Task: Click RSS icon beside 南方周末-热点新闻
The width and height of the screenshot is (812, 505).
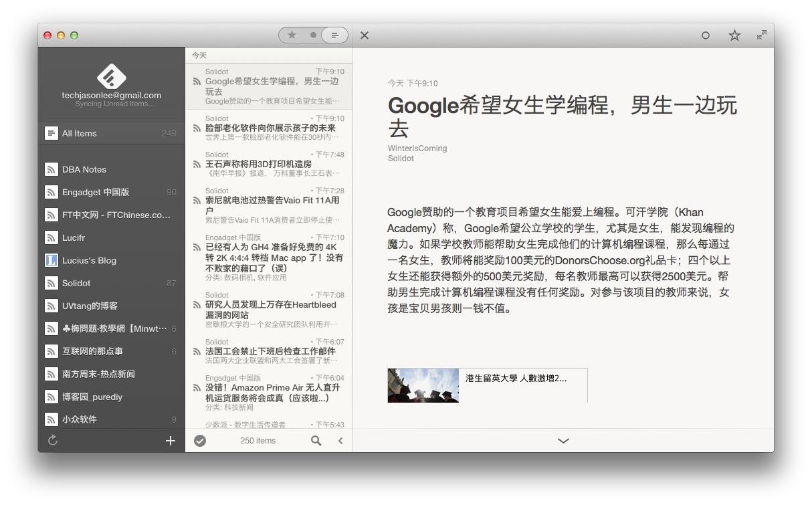Action: 51,374
